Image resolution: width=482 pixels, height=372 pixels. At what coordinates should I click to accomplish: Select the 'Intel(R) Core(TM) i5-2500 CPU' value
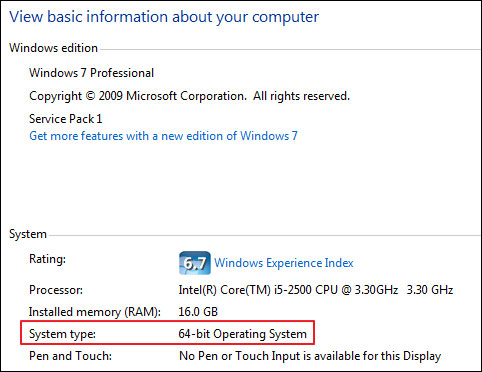click(316, 290)
